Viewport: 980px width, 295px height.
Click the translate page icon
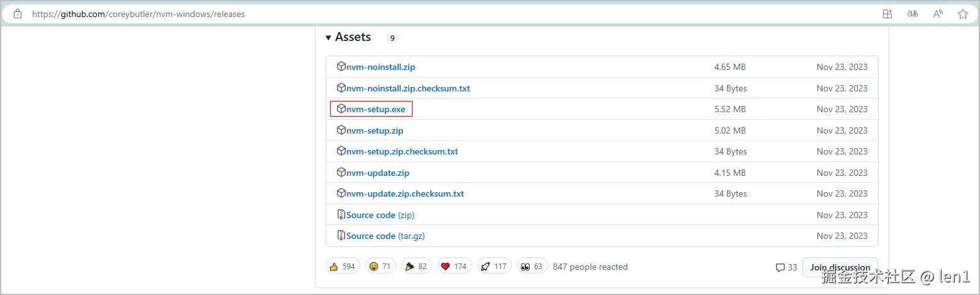[x=913, y=14]
